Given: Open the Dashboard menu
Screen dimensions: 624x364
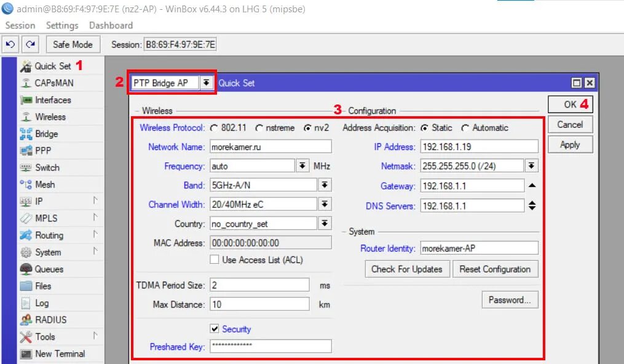Looking at the screenshot, I should (x=111, y=25).
